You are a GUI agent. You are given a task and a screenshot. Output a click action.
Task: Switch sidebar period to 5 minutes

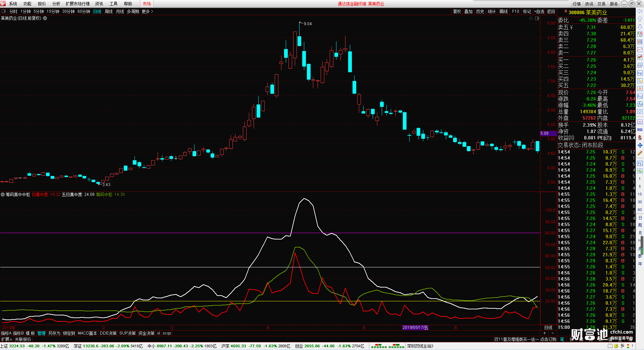640,186
